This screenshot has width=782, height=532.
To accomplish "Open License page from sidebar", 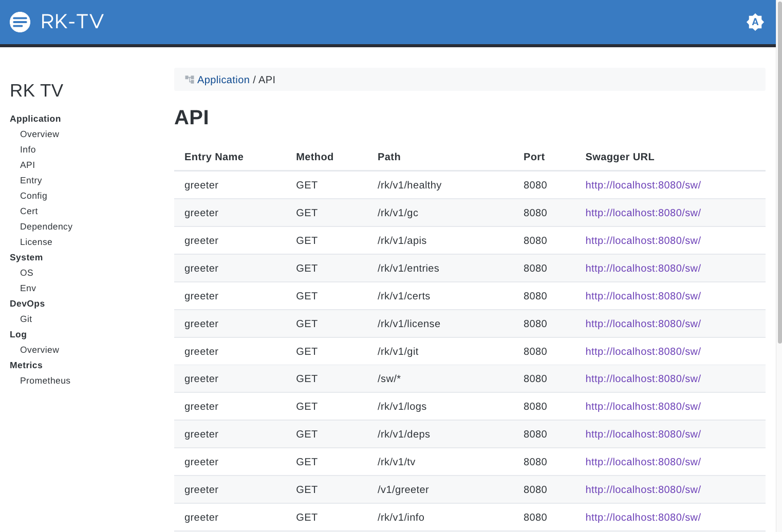I will [36, 242].
